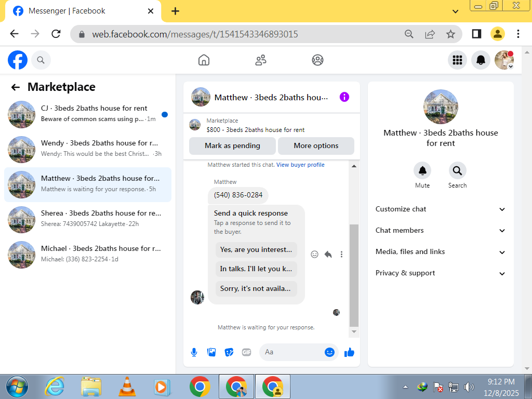Screen dimensions: 532x399
Task: Click chat scrollbar down arrow
Action: point(354,332)
